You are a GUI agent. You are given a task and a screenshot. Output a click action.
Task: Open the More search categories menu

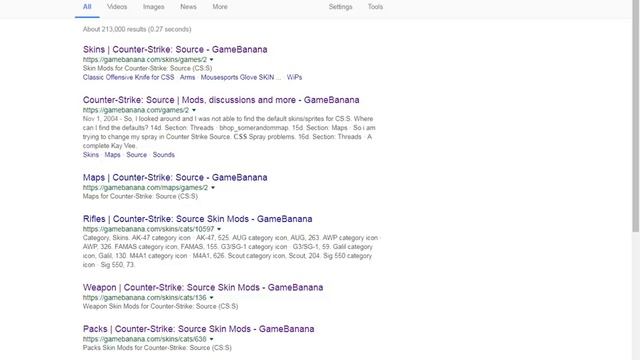pos(220,7)
